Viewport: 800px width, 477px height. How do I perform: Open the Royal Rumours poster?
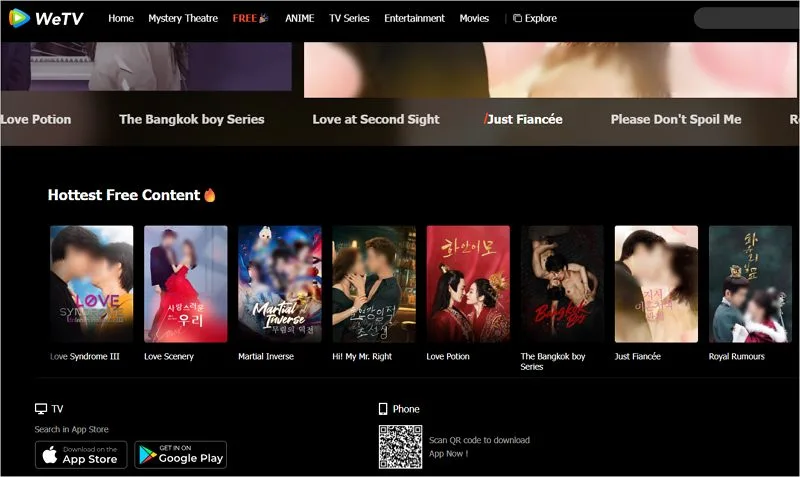pyautogui.click(x=750, y=284)
